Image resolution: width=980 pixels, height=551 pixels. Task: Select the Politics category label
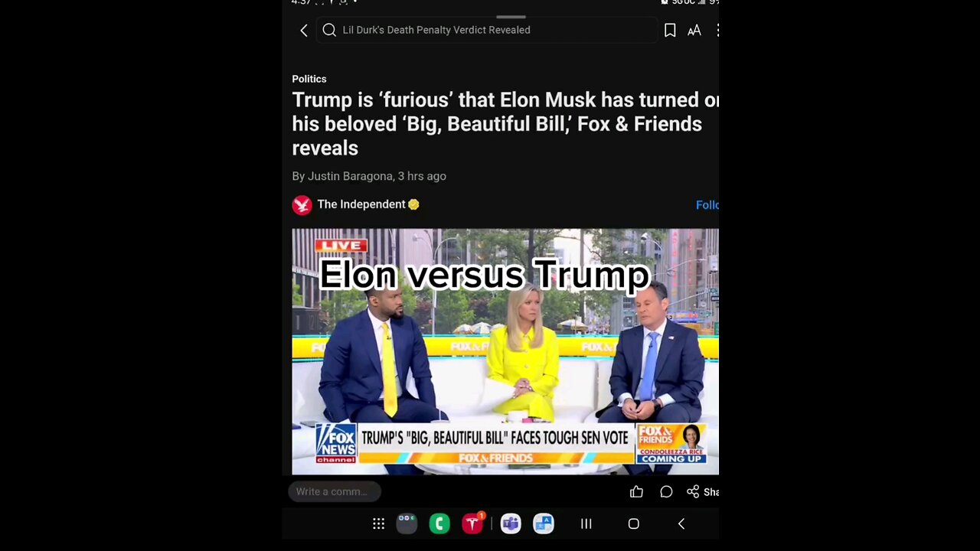(309, 79)
